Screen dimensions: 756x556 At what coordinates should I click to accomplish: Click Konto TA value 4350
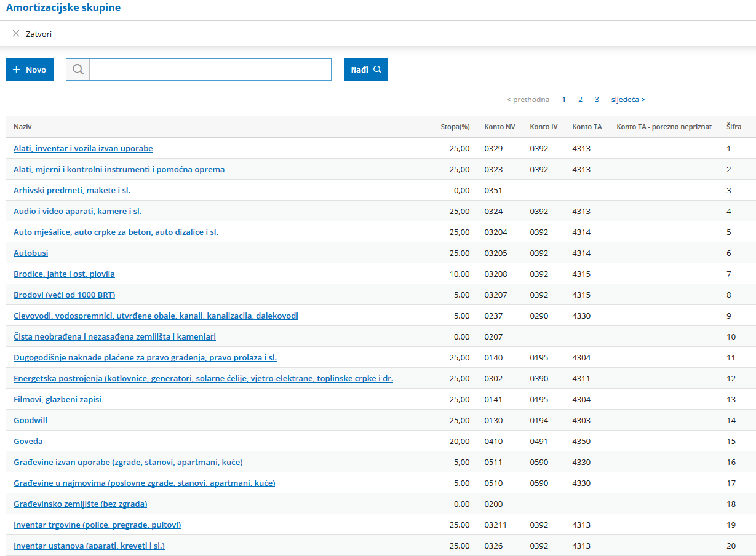(581, 441)
